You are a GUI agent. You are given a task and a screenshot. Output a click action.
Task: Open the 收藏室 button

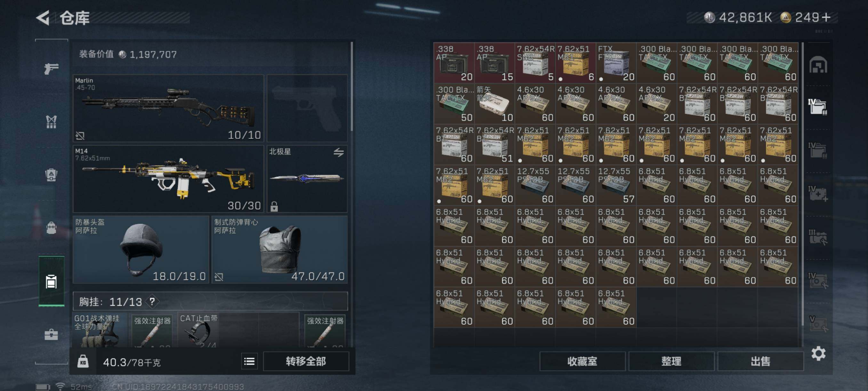coord(582,361)
